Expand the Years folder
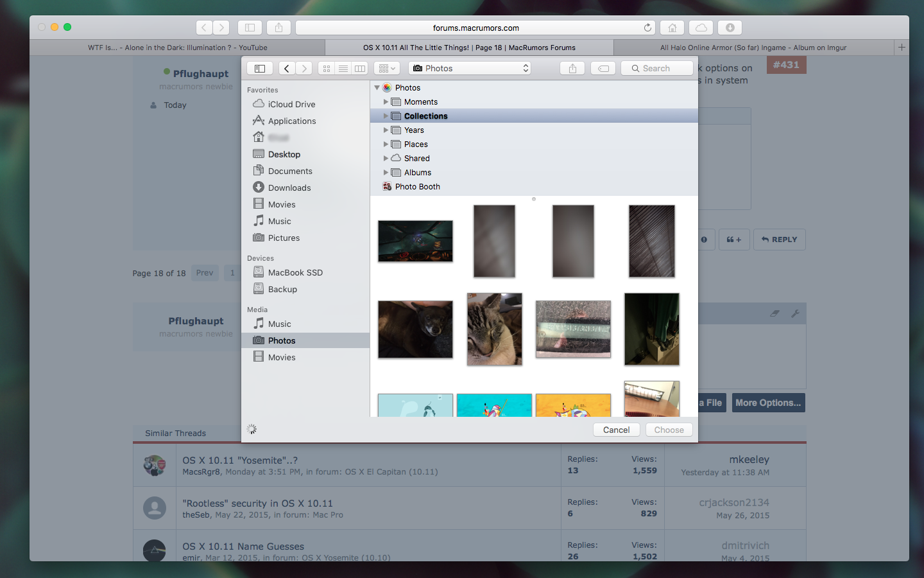 click(x=386, y=130)
